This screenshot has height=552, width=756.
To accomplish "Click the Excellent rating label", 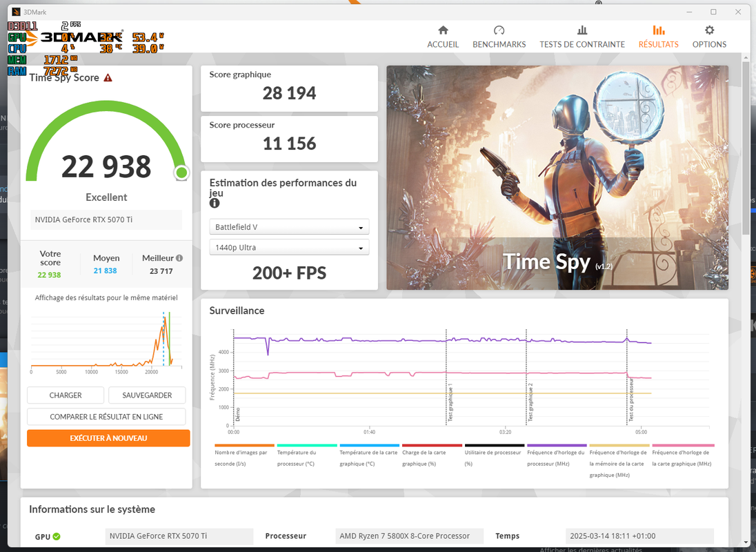I will 106,197.
